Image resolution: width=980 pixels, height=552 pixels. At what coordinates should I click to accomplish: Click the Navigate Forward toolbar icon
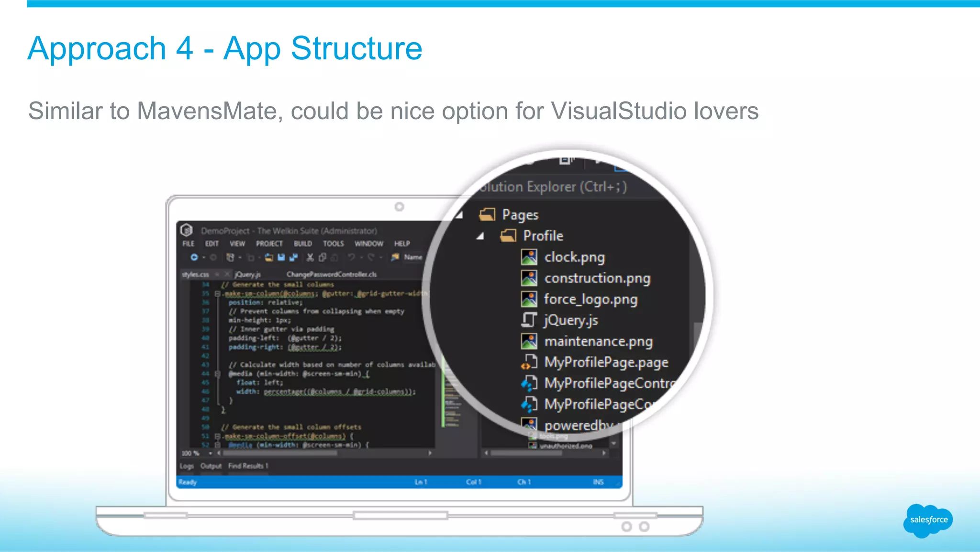click(213, 258)
